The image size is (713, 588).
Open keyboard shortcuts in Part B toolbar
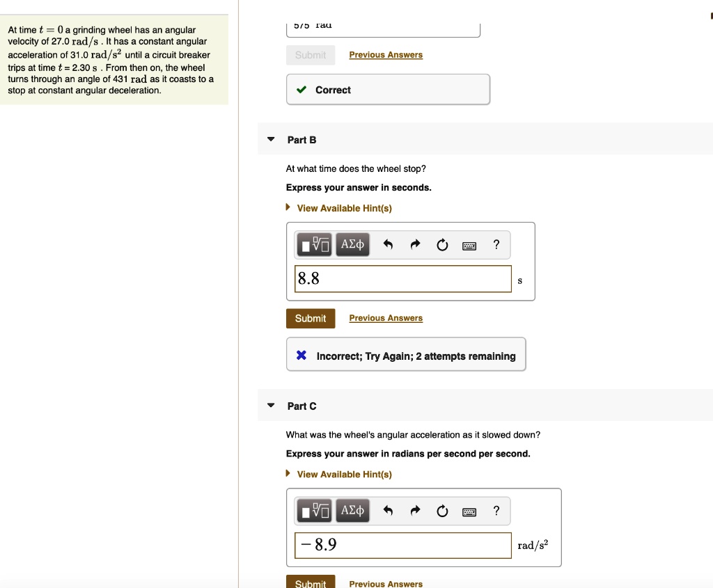[469, 245]
